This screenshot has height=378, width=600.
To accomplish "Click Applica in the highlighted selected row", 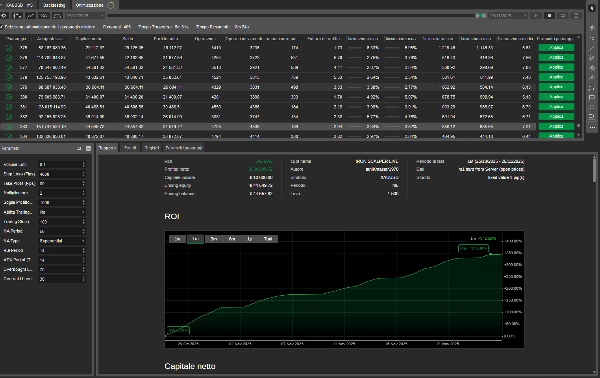I will pos(556,126).
